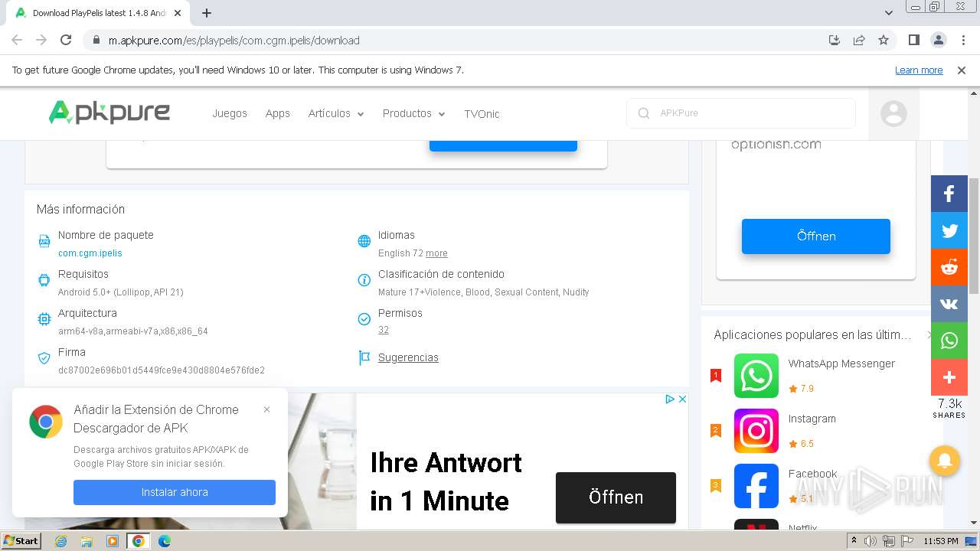Click the blue download button
The height and width of the screenshot is (551, 980).
[x=503, y=145]
